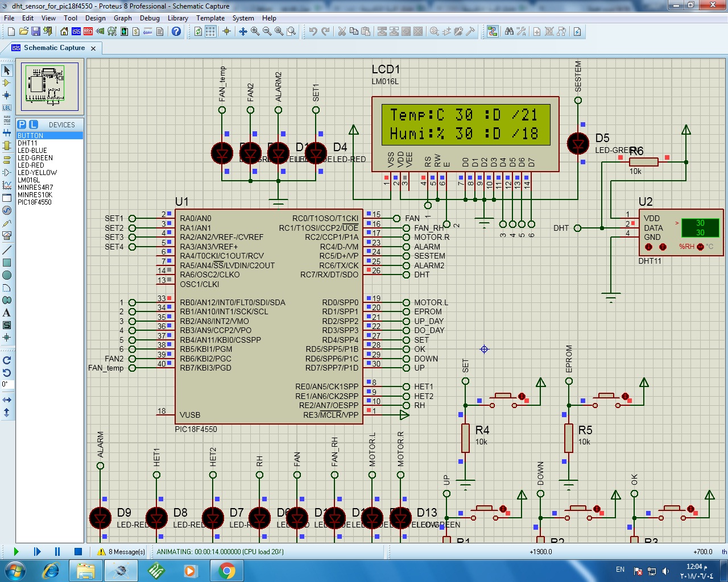728x582 pixels.
Task: Open the Library menu
Action: (178, 18)
